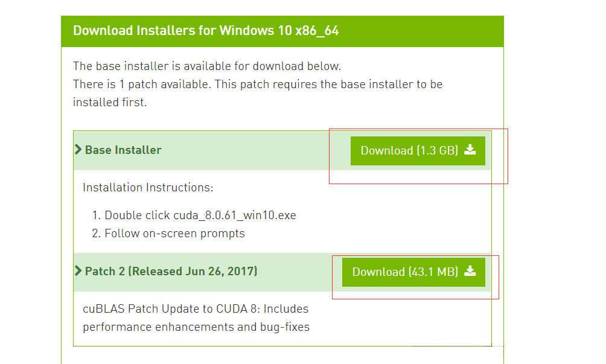Click the Download Installers for Windows 10 header

[205, 30]
